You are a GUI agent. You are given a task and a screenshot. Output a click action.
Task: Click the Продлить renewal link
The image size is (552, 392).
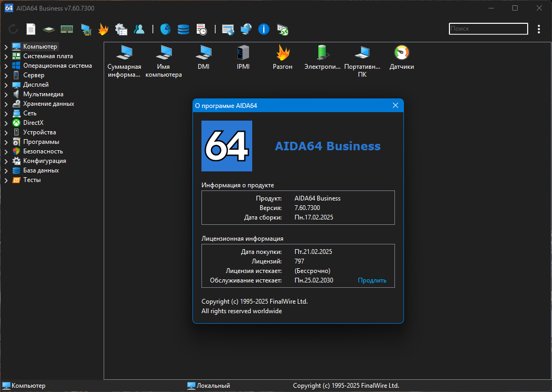coord(372,280)
